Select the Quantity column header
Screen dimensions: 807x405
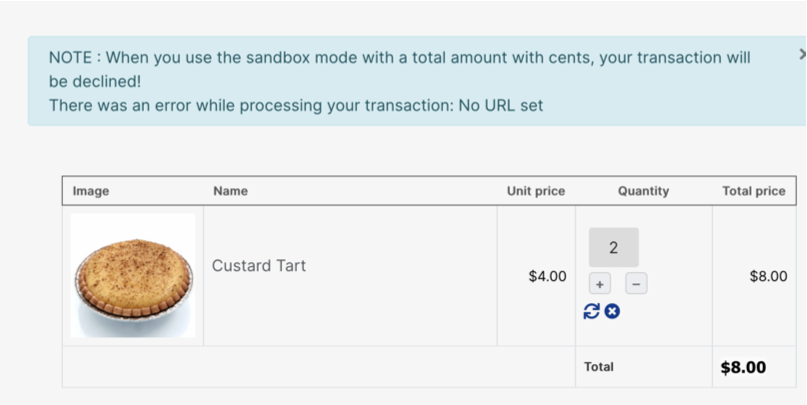pyautogui.click(x=643, y=191)
